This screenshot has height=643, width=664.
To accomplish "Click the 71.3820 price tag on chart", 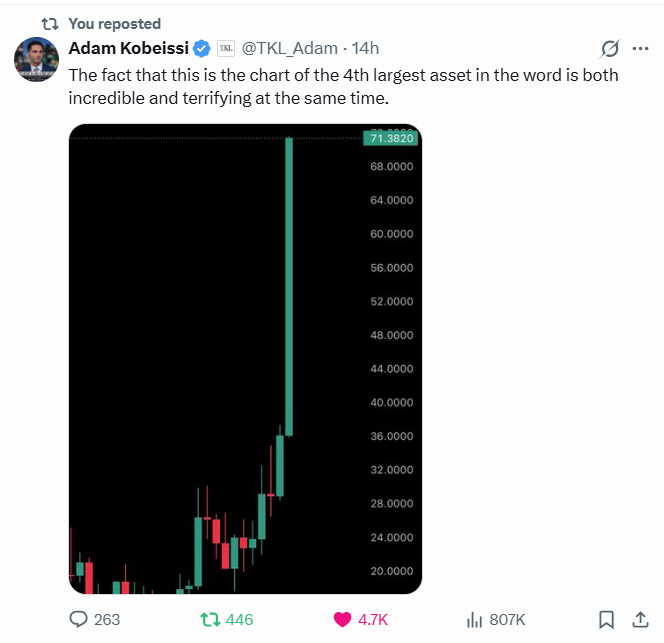I will pyautogui.click(x=391, y=139).
